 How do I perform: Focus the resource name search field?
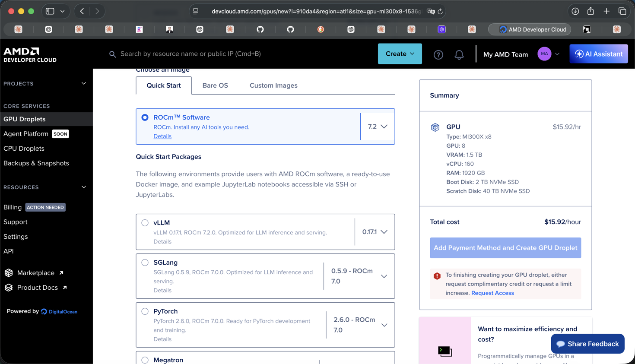(x=190, y=54)
